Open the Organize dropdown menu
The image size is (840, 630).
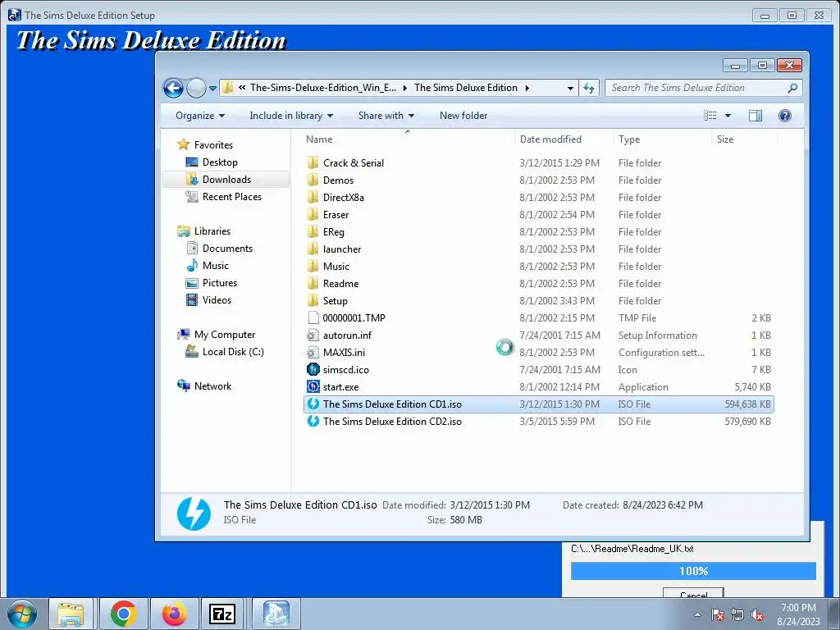(200, 116)
